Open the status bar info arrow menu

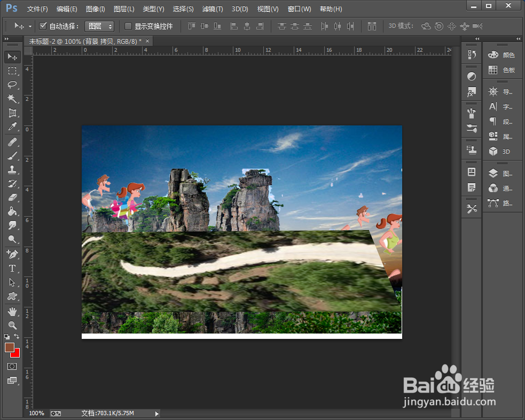point(156,414)
